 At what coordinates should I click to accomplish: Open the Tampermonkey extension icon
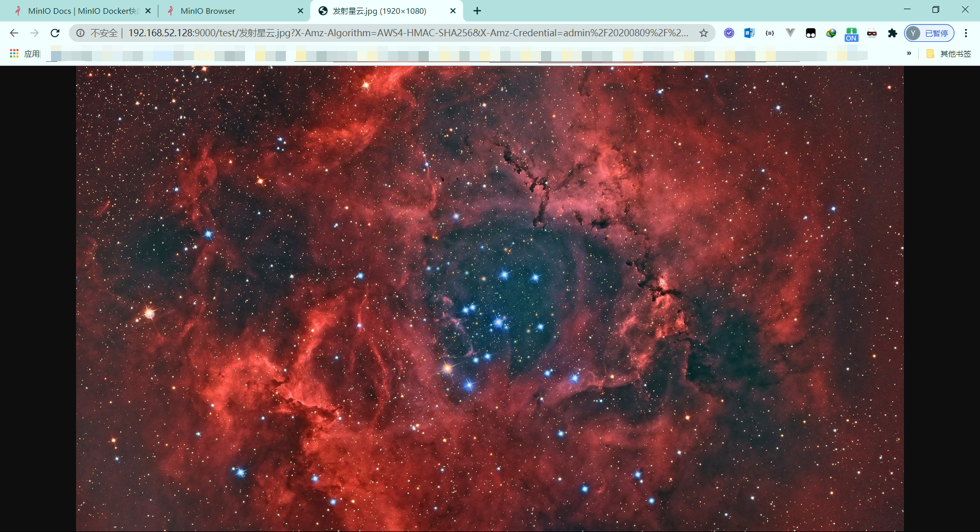click(811, 33)
